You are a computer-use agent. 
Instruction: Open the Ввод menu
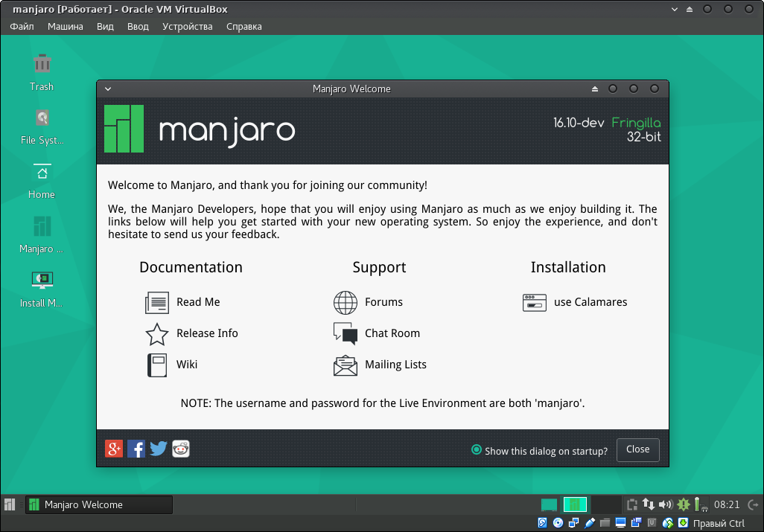click(138, 27)
